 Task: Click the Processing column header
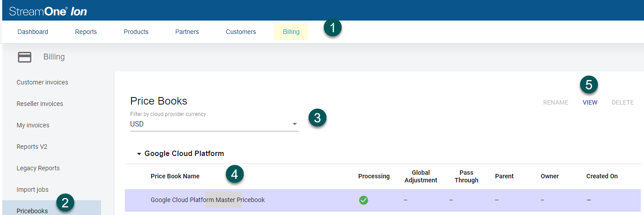click(x=374, y=176)
